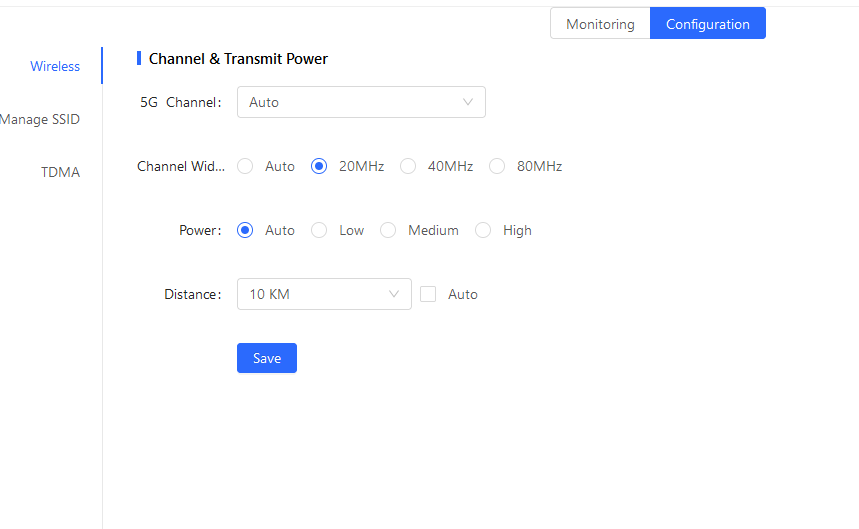Open the TDMA sidebar section

click(60, 172)
